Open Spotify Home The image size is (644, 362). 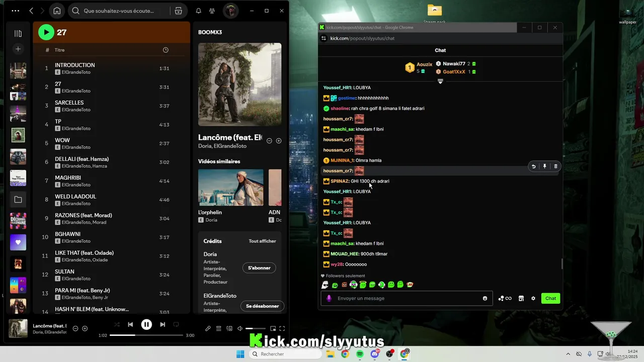coord(57,11)
